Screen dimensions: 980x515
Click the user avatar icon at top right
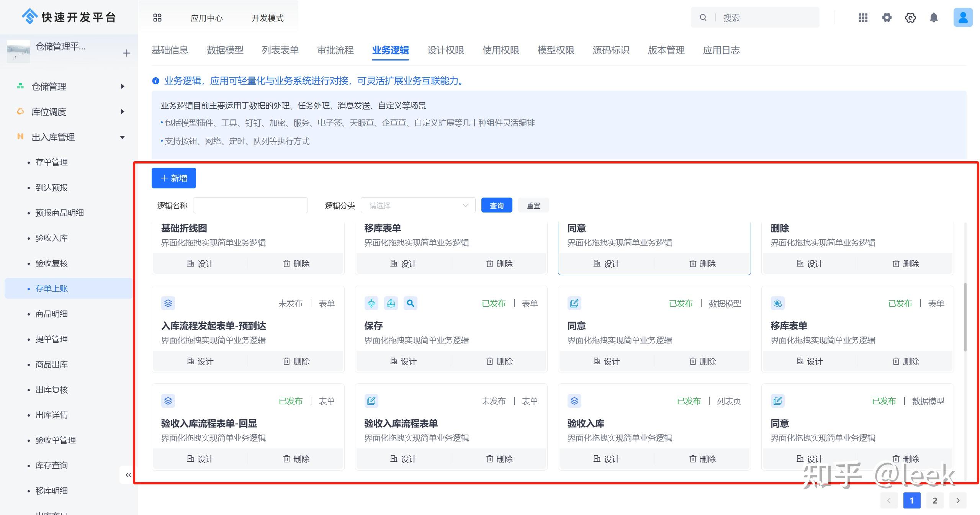[963, 17]
